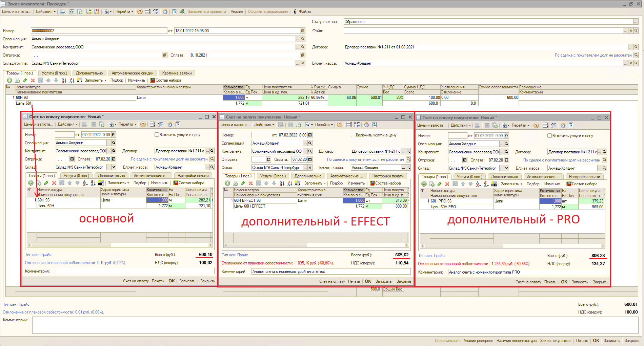Viewport: 644px width, 346px height.
Task: Click the red delete-row icon in the EFFECT invoice
Action: click(250, 183)
